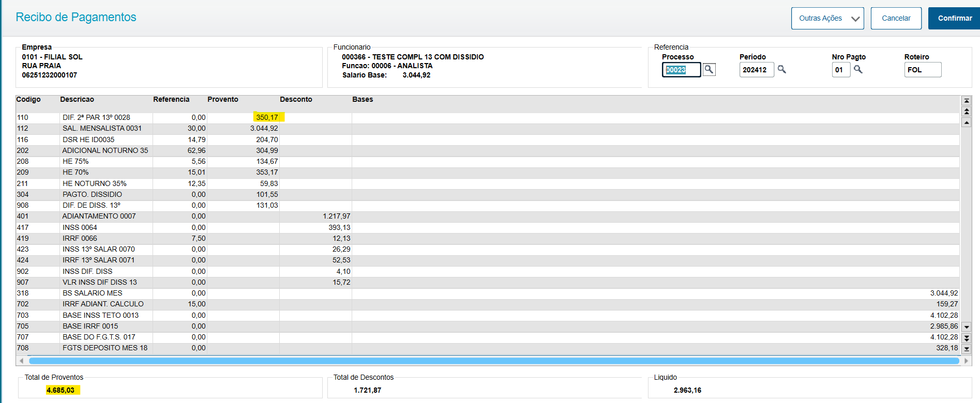This screenshot has width=980, height=403.
Task: Click the Total de Descontos value 1.721,87
Action: point(368,390)
